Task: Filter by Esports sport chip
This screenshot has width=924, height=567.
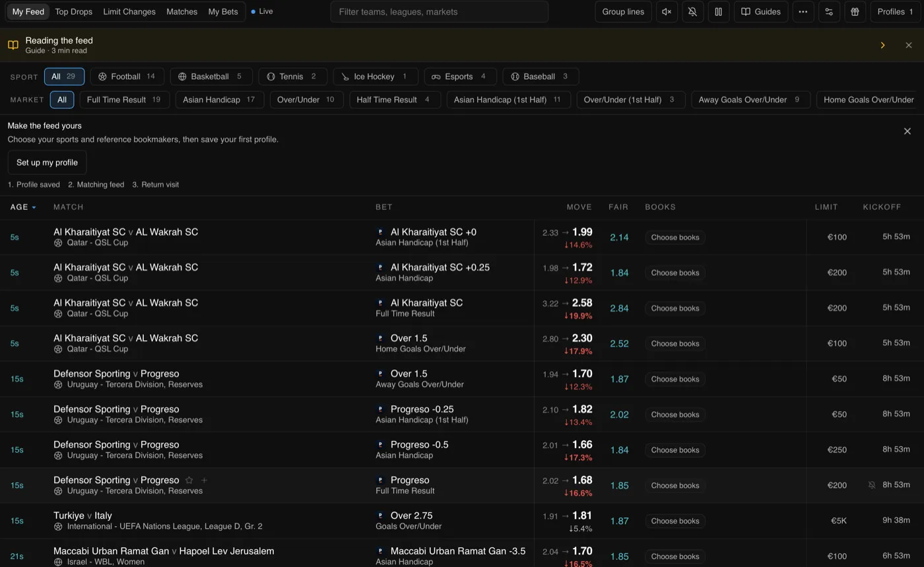Action: coord(459,77)
